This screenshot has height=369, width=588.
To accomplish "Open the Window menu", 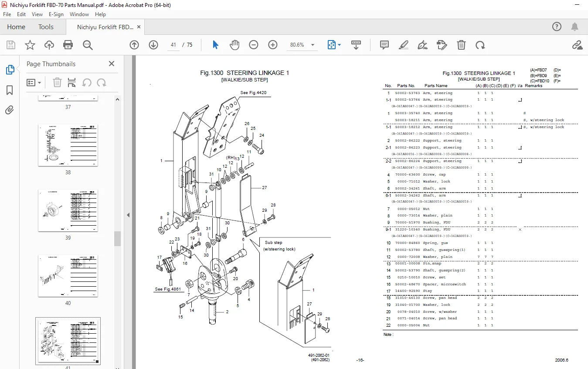I will [x=79, y=14].
